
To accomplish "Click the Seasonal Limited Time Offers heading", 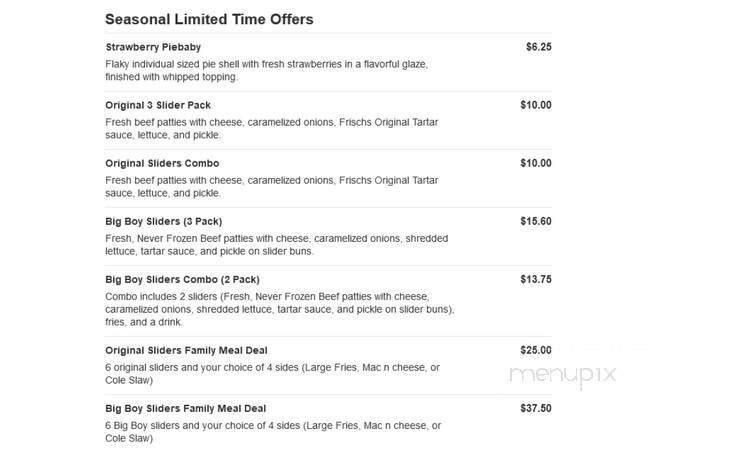I will pos(209,19).
